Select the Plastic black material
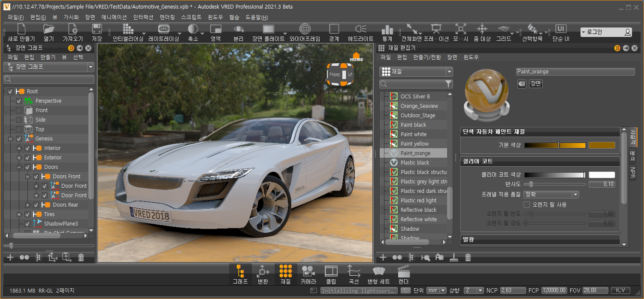The image size is (644, 299). coord(414,163)
